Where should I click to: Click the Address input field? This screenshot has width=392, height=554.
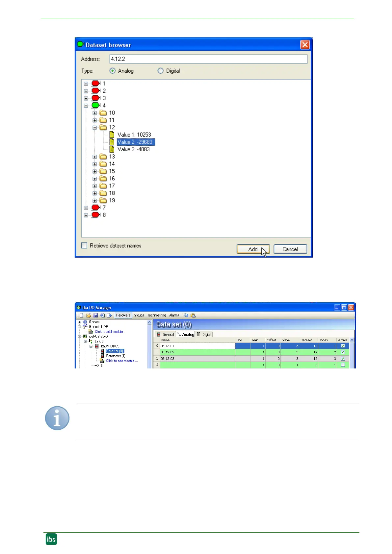[x=208, y=59]
